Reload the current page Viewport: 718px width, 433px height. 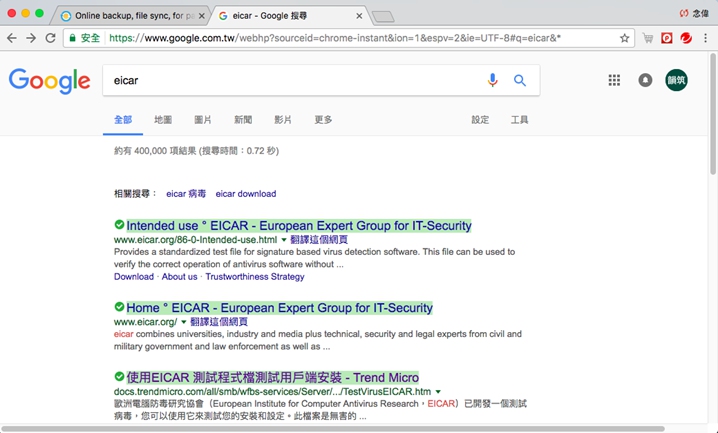pyautogui.click(x=50, y=38)
